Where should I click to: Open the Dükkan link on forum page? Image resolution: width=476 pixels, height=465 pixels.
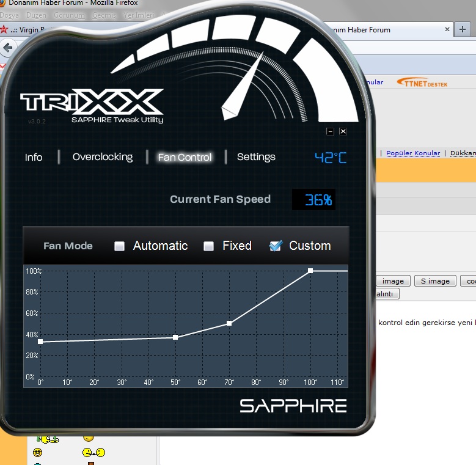[x=463, y=153]
